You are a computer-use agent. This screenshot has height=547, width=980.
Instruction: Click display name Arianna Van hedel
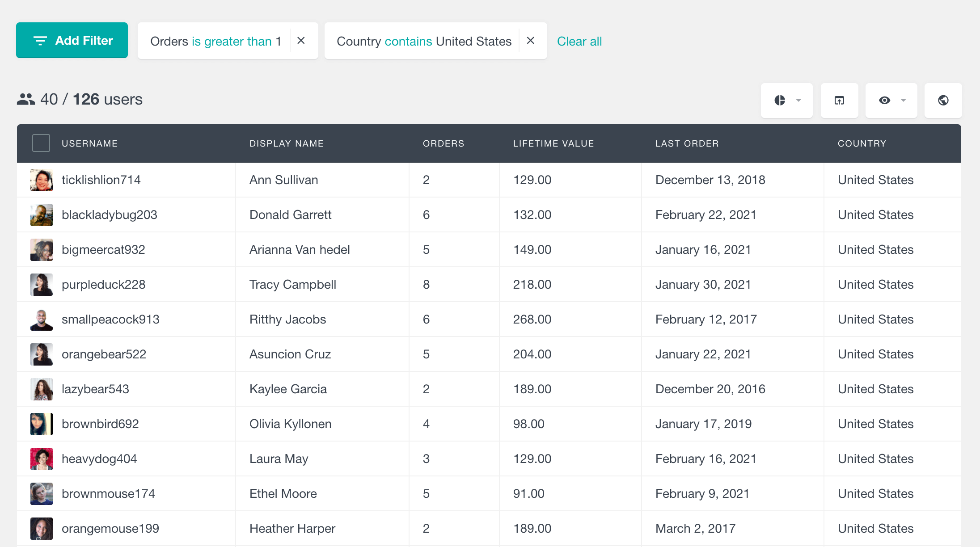pos(300,249)
